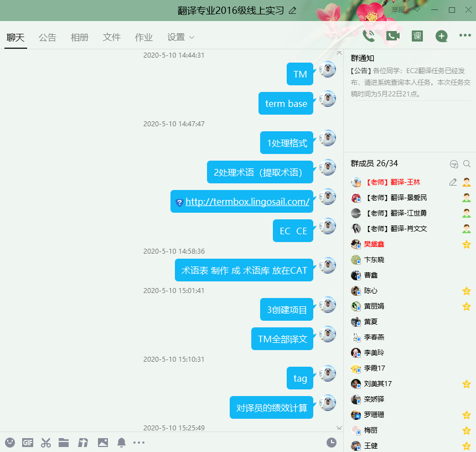This screenshot has height=452, width=476.
Task: Switch to the 作业 tab
Action: [x=143, y=37]
